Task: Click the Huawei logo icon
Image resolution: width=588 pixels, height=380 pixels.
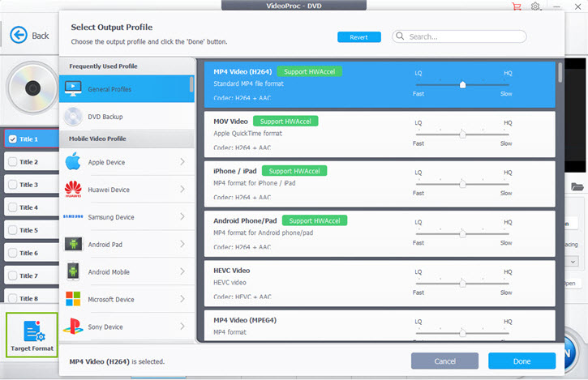Action: [73, 190]
